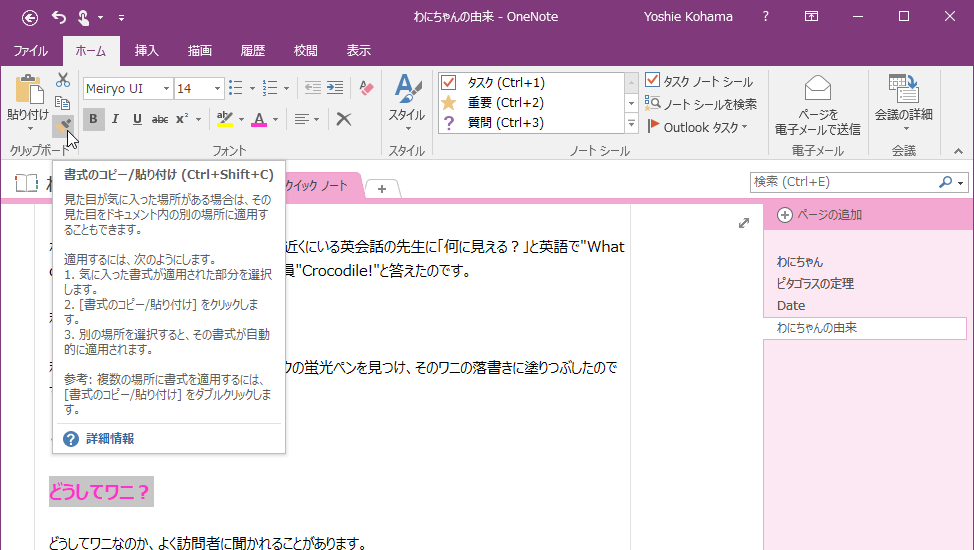974x550 pixels.
Task: Apply yellow text highlight color
Action: coord(224,119)
